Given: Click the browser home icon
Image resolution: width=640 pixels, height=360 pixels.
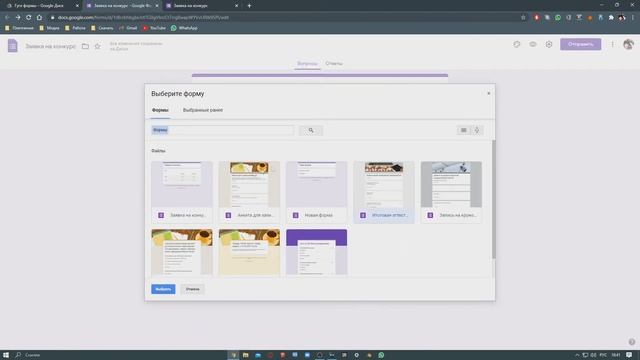Looking at the screenshot, I should pyautogui.click(x=40, y=18).
